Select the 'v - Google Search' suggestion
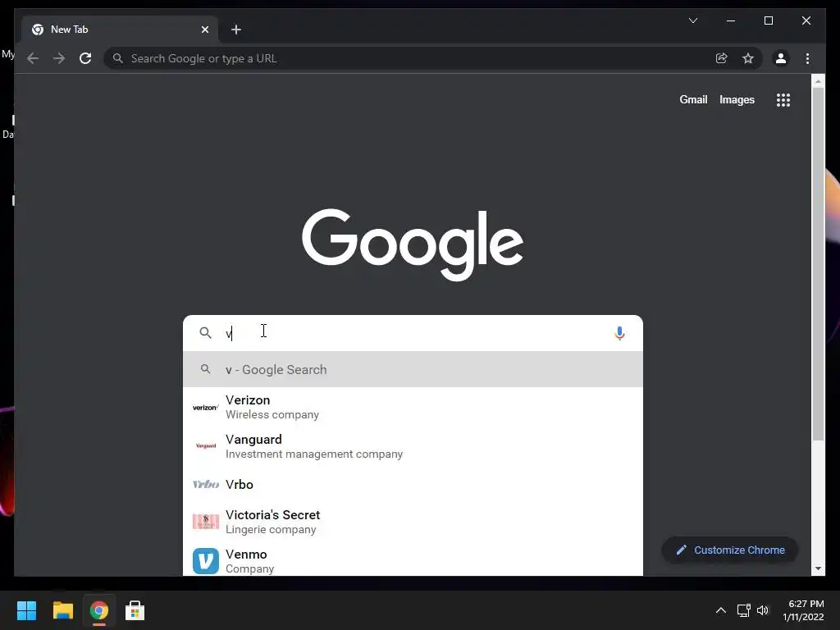The width and height of the screenshot is (840, 630). pos(413,369)
